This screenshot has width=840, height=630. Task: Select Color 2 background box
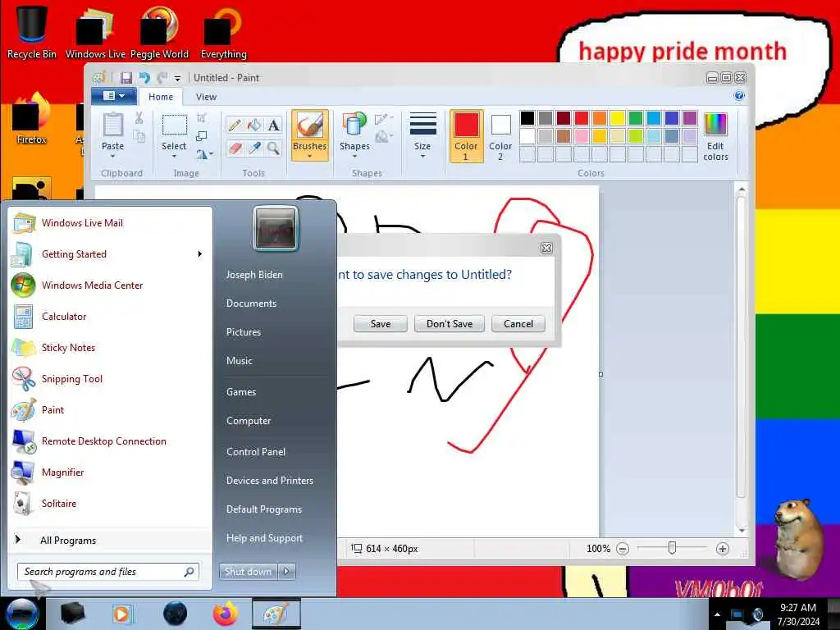[500, 136]
